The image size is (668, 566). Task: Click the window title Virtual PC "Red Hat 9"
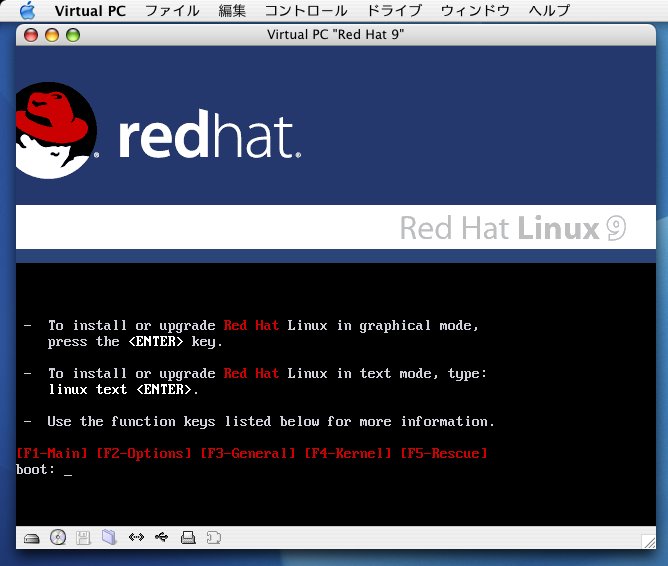(336, 34)
